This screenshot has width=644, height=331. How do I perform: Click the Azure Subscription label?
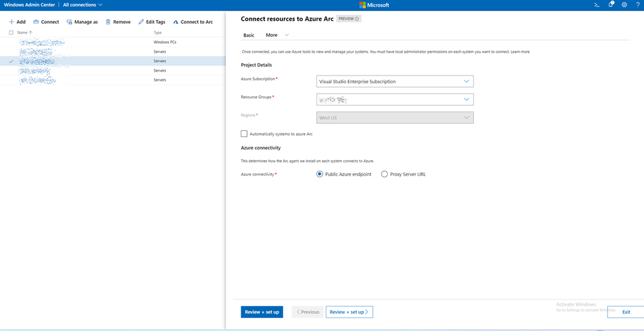(x=257, y=79)
